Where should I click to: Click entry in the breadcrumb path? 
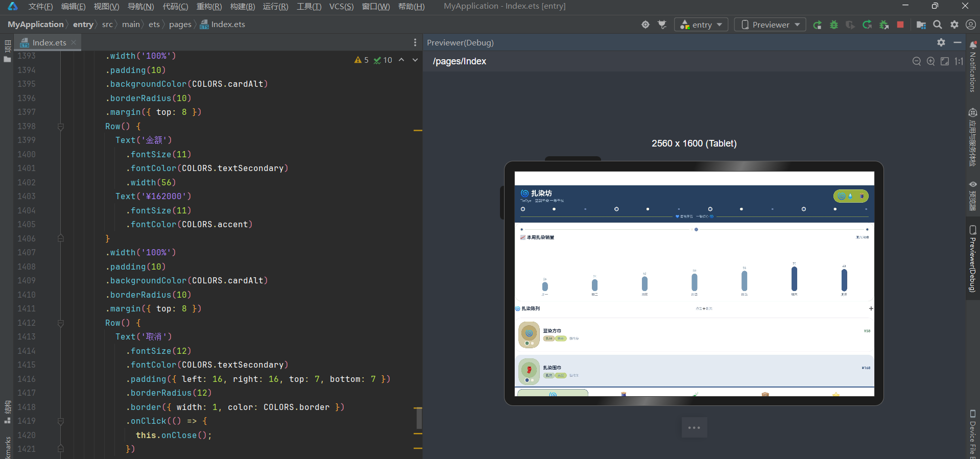[x=83, y=25]
